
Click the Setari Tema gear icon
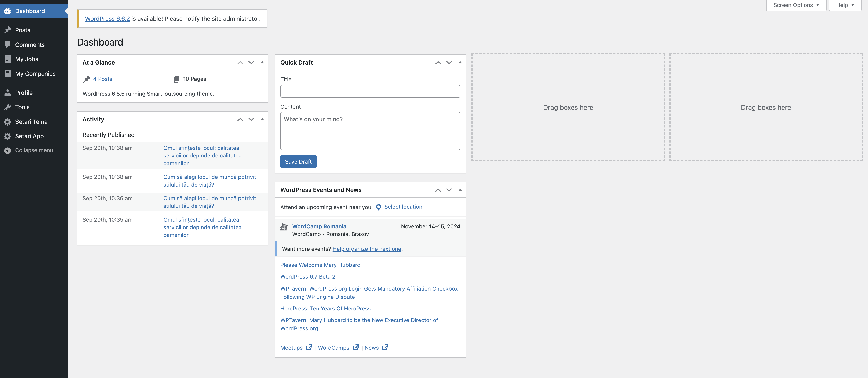tap(7, 122)
